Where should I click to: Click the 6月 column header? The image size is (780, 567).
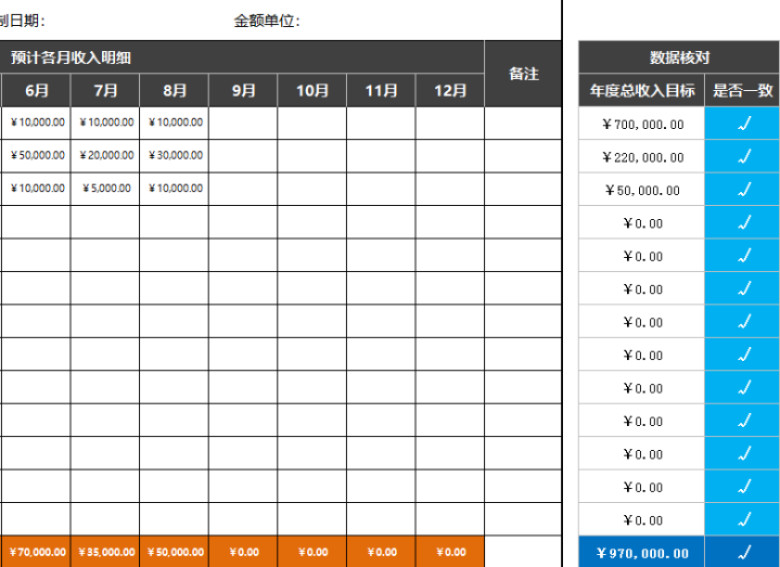click(x=36, y=91)
